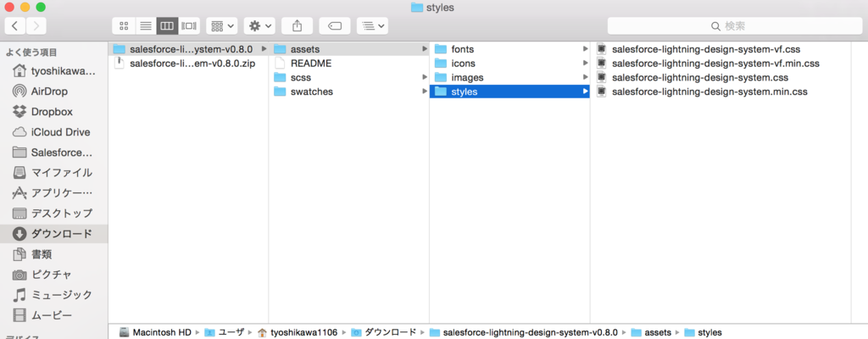This screenshot has width=868, height=339.
Task: Click the Share toolbar button
Action: 298,25
